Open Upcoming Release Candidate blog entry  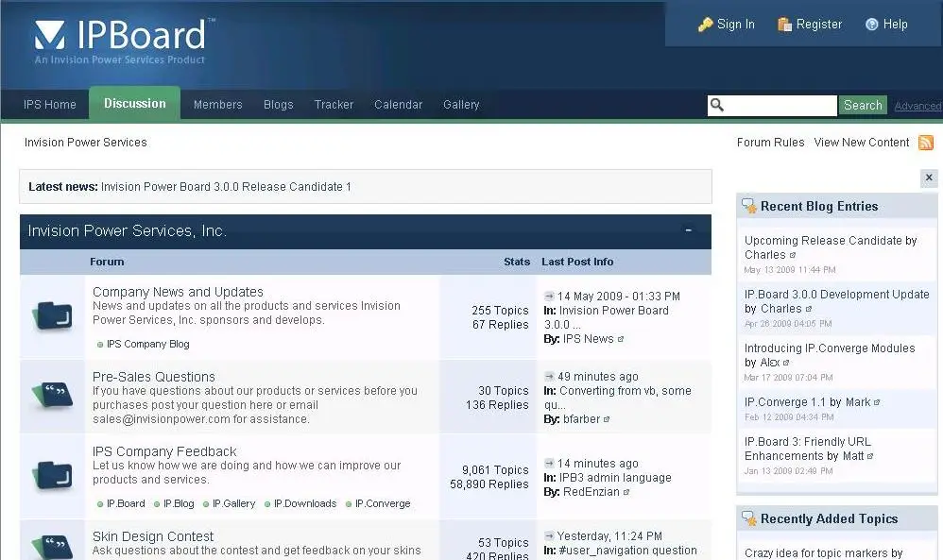click(823, 241)
